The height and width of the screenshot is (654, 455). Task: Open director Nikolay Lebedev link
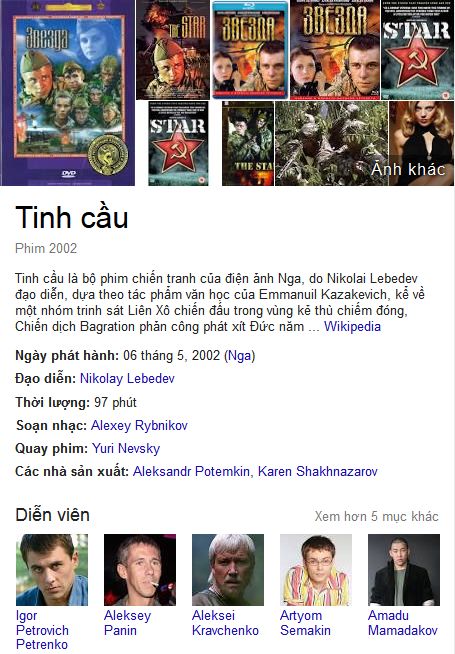[127, 379]
